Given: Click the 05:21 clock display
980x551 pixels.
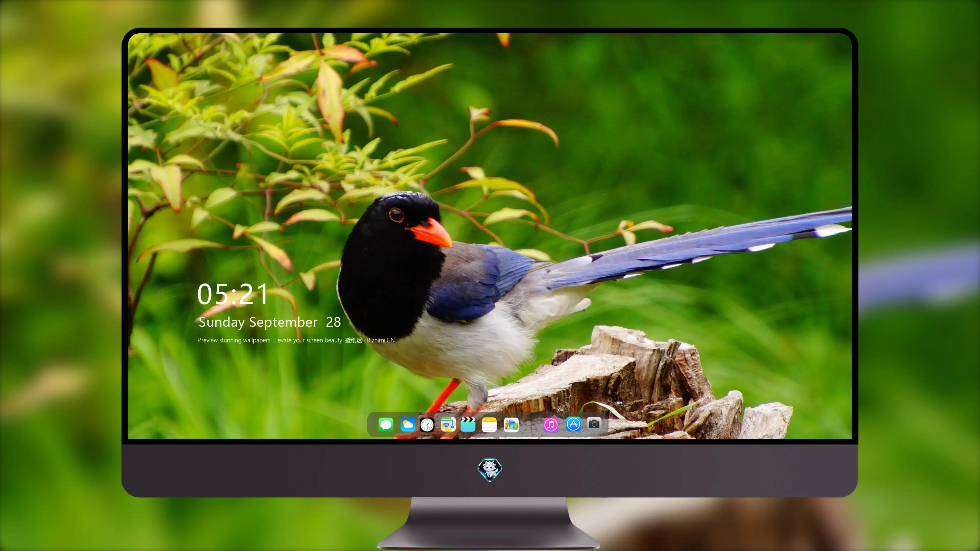Looking at the screenshot, I should [x=232, y=294].
